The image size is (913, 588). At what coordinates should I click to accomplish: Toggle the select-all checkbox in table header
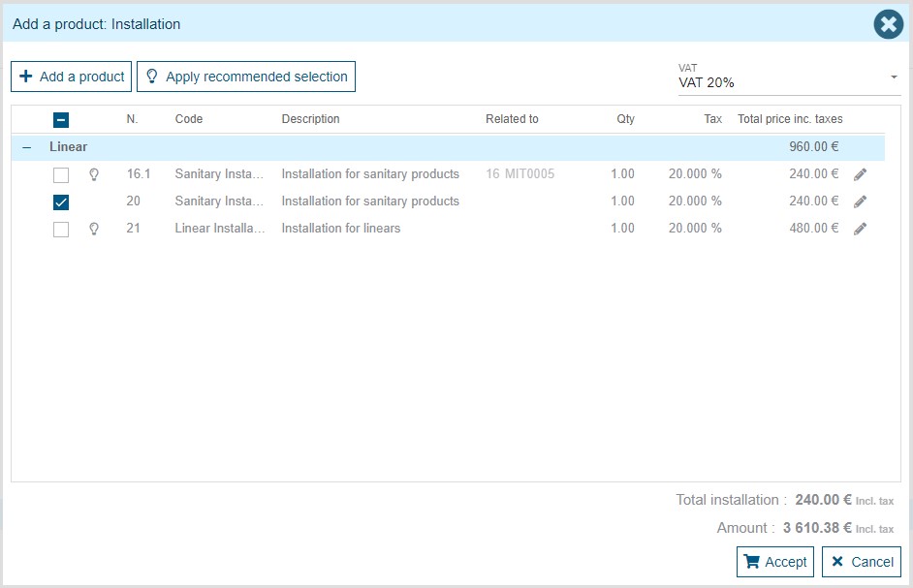click(x=61, y=120)
